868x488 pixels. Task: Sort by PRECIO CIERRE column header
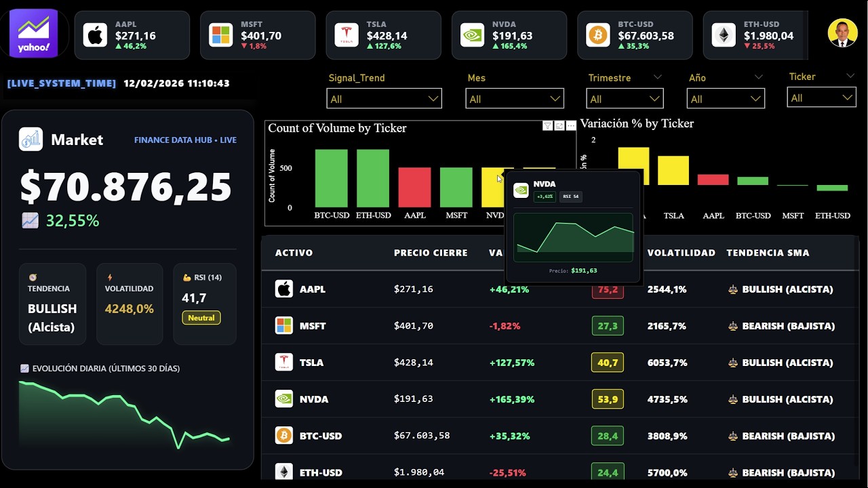coord(431,253)
